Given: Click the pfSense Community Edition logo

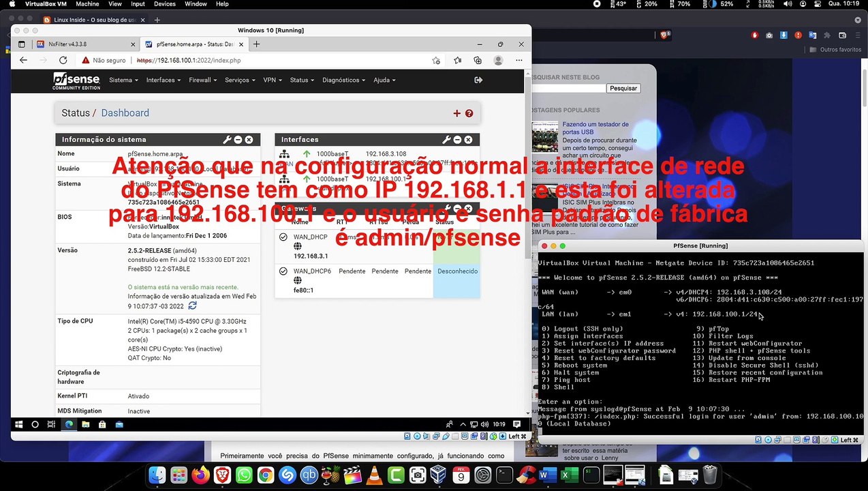Looking at the screenshot, I should [x=76, y=80].
